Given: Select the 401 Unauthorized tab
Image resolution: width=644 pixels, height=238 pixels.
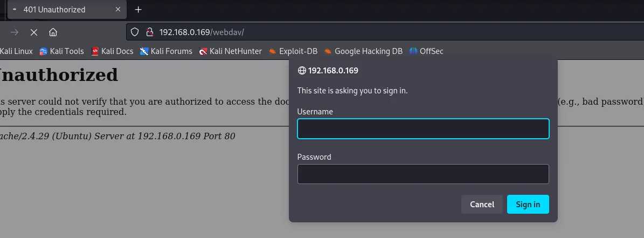Looking at the screenshot, I should pos(59,10).
